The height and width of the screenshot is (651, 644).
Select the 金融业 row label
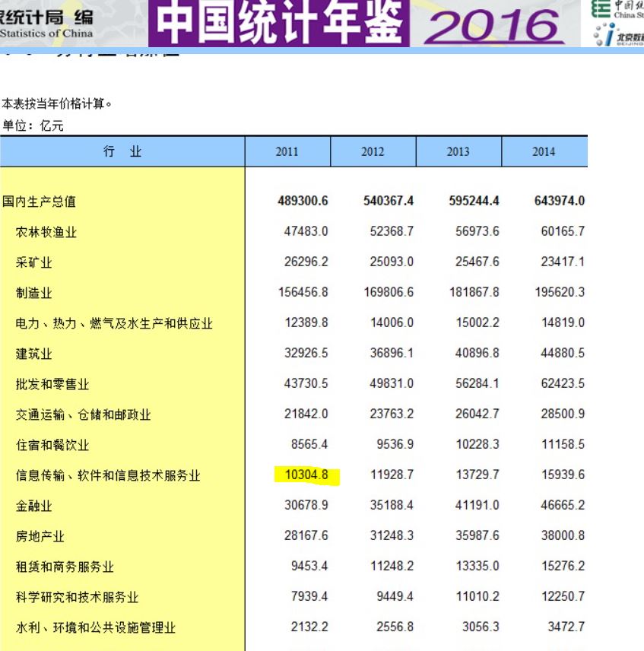(x=33, y=506)
